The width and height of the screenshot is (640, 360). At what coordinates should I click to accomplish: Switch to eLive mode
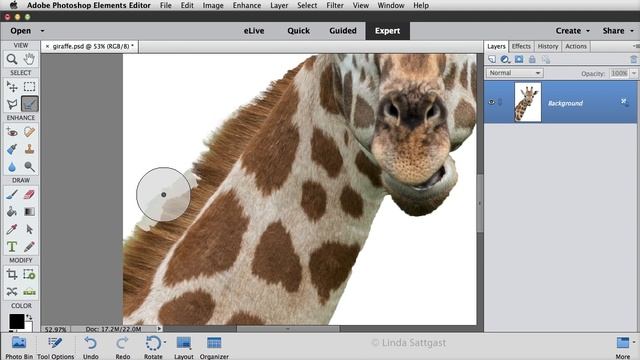pos(254,31)
